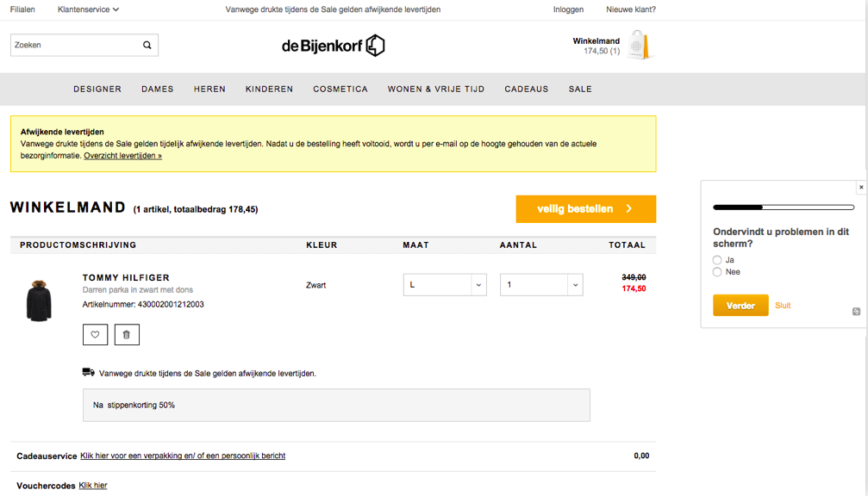Image resolution: width=868 pixels, height=496 pixels.
Task: Open the black parka product thumbnail
Action: pyautogui.click(x=39, y=301)
